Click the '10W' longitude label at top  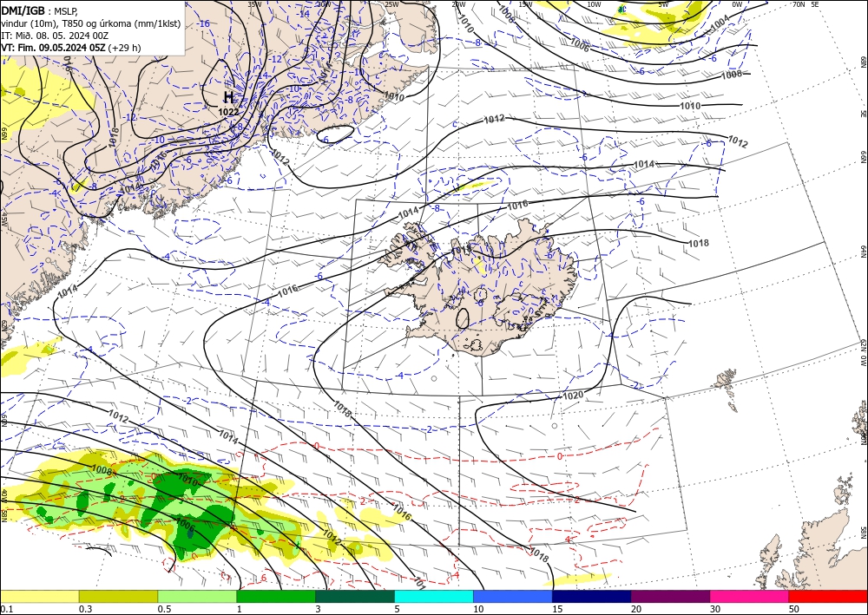[594, 4]
